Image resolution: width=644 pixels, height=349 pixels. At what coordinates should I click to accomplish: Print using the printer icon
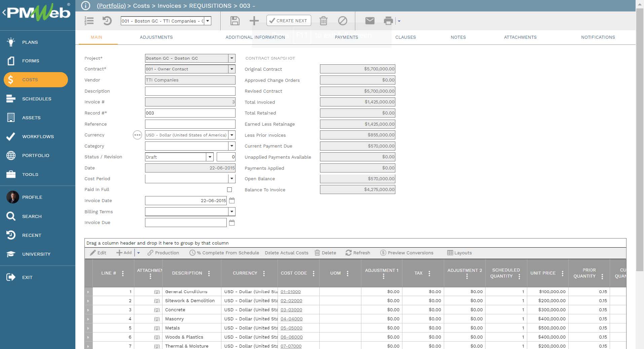(388, 21)
